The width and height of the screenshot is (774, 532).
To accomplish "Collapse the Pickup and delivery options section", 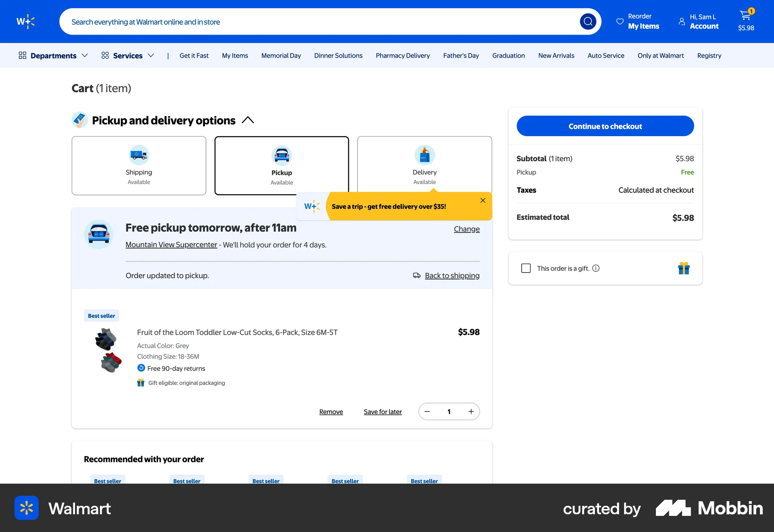I will tap(248, 120).
